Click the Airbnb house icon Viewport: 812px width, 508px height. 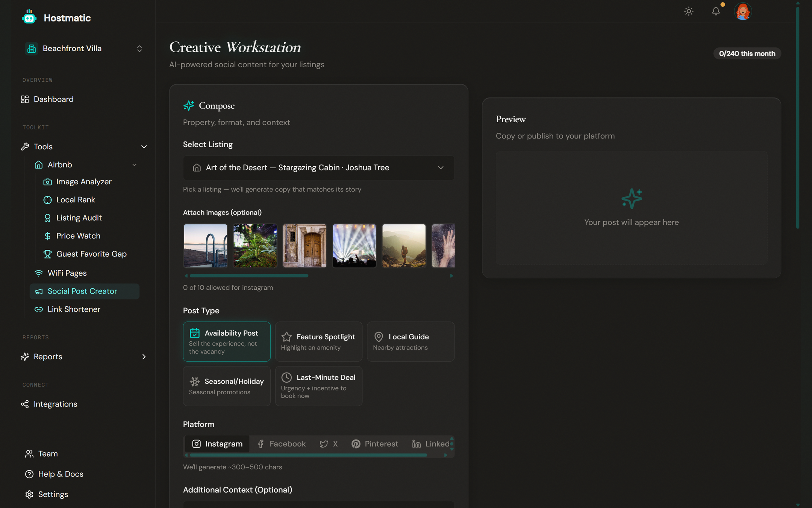[x=39, y=165]
